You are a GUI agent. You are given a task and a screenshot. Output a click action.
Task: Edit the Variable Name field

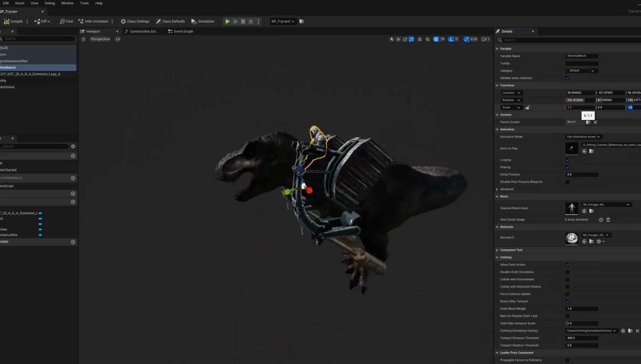click(582, 56)
